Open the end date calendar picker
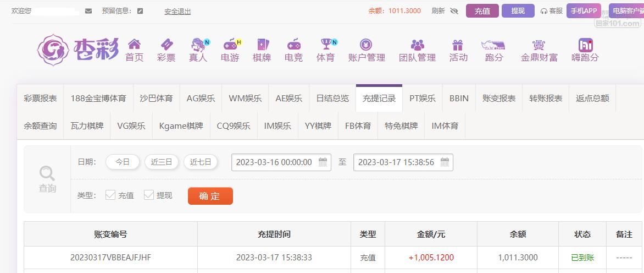This screenshot has height=273, width=644. point(445,162)
